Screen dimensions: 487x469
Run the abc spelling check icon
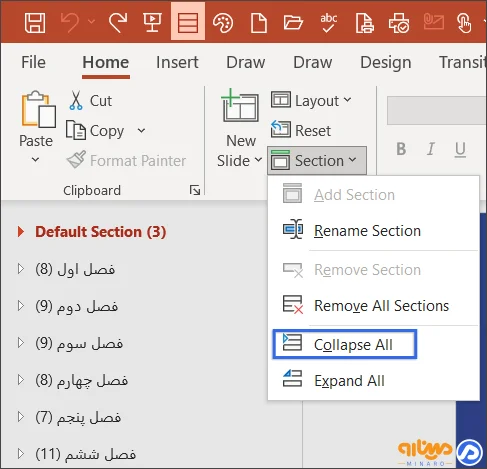coord(329,23)
